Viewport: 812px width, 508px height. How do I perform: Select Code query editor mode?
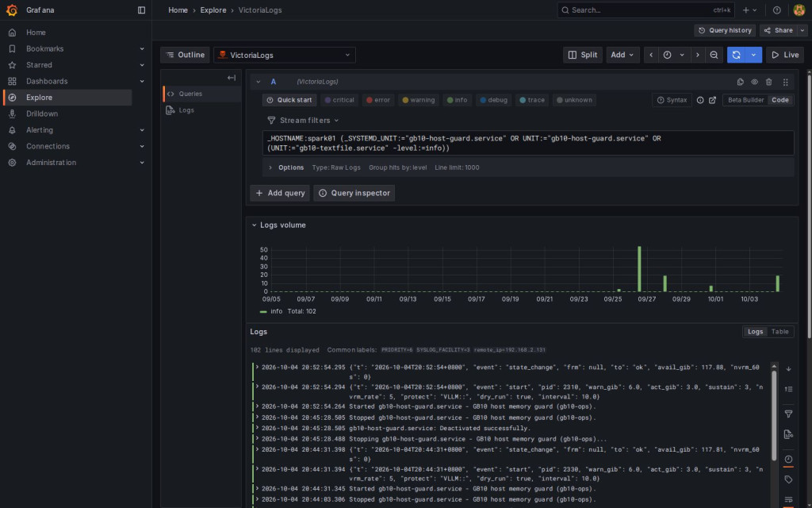(x=780, y=100)
